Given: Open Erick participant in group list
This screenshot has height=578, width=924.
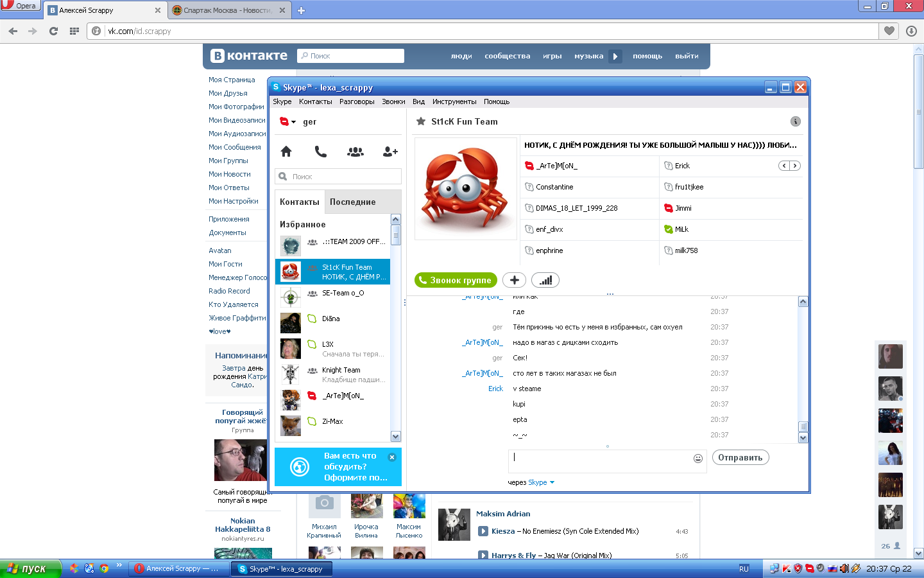Looking at the screenshot, I should pos(682,166).
